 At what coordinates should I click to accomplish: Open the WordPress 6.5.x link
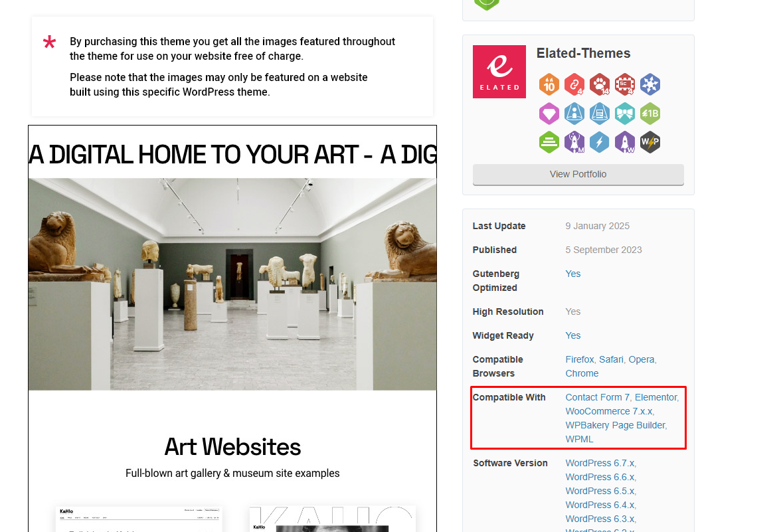[x=600, y=491]
